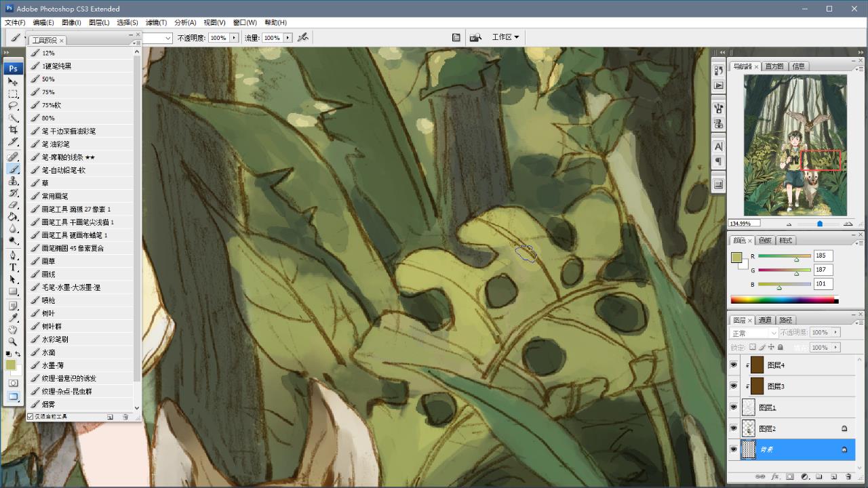Select the Pen tool

13,256
